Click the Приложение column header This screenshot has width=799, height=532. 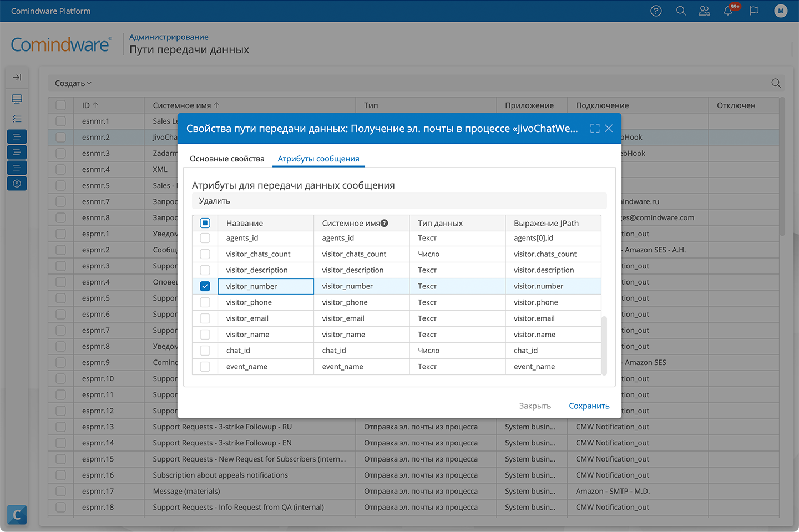(x=532, y=105)
